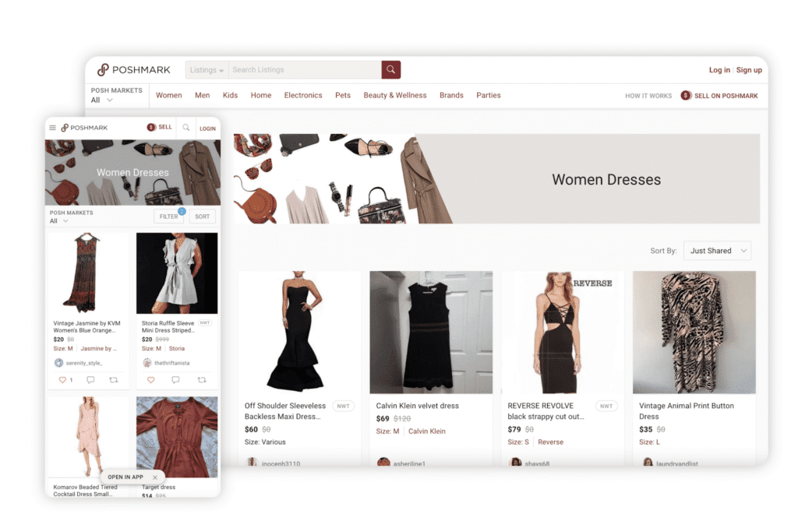Tap the mobile search magnifier icon
The width and height of the screenshot is (798, 532).
(186, 128)
